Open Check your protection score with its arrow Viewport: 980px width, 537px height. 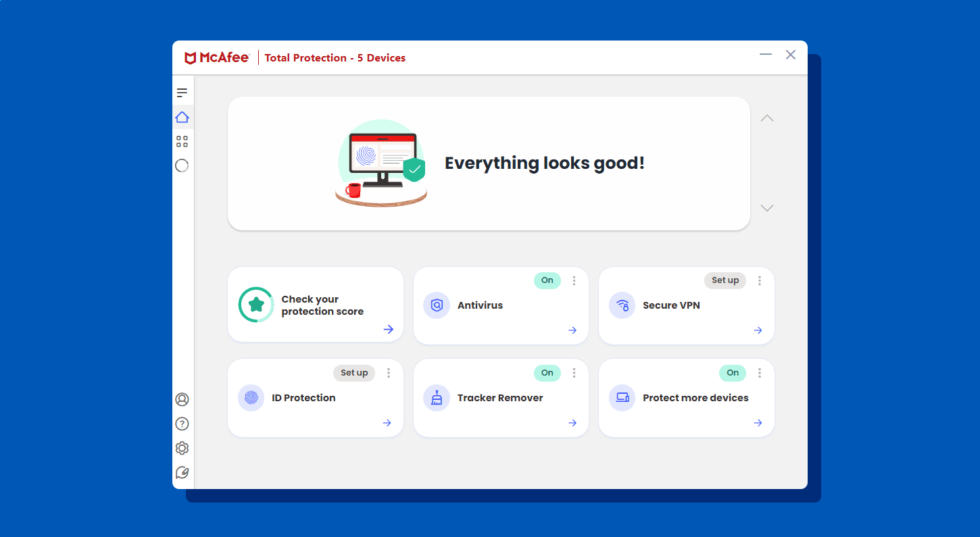[x=388, y=329]
